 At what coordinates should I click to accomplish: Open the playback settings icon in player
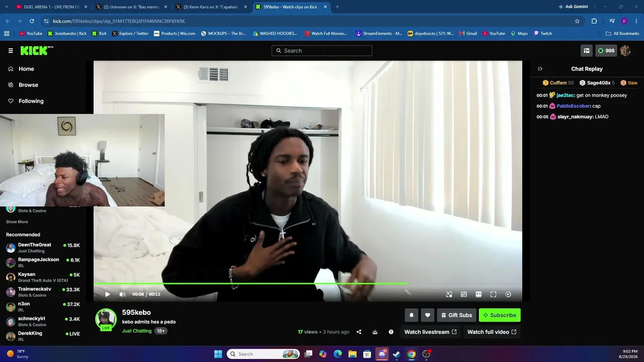click(x=508, y=294)
